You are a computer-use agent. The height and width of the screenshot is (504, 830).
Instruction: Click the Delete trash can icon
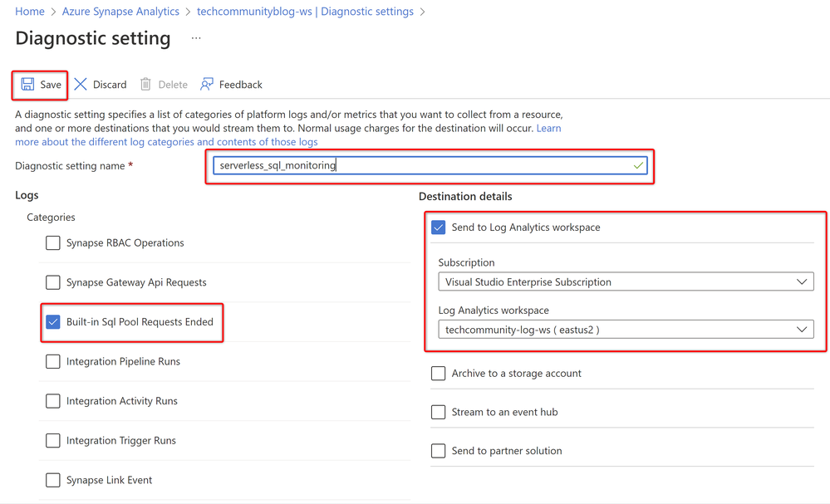145,85
